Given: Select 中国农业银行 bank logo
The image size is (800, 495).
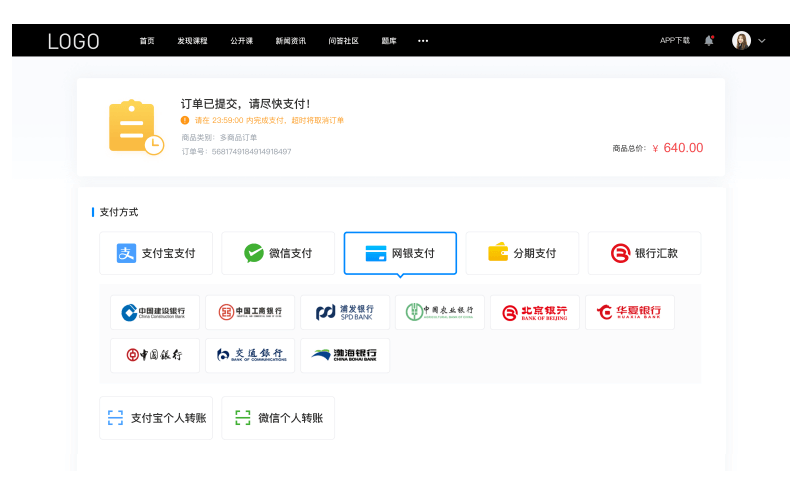Looking at the screenshot, I should [x=440, y=312].
